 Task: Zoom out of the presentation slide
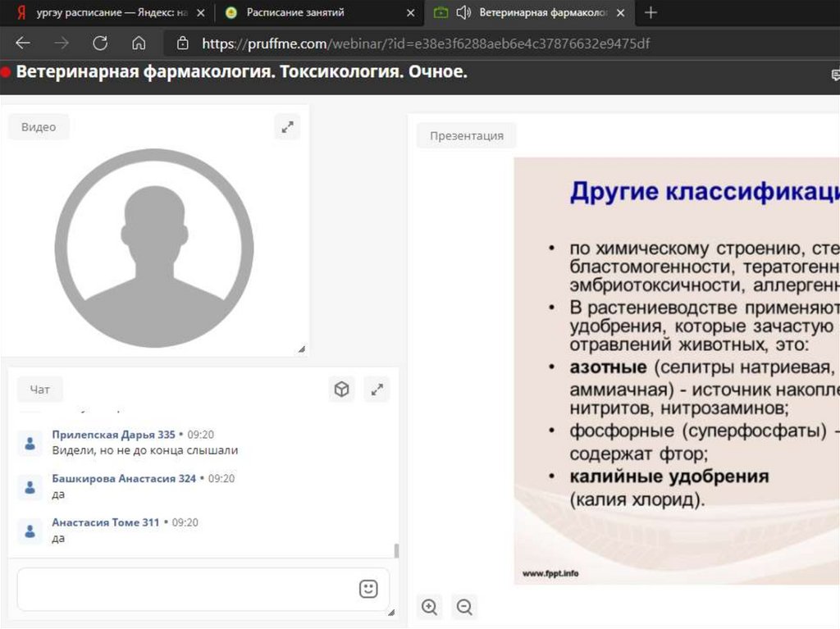(x=464, y=607)
